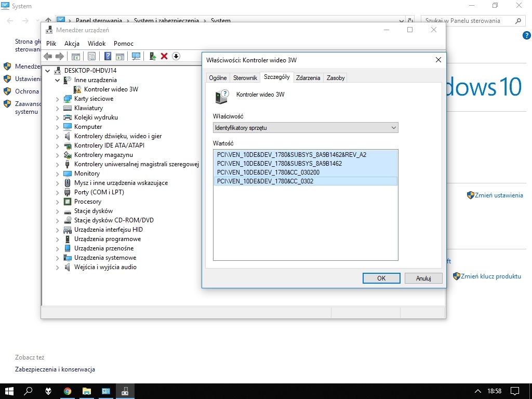Viewport: 532px width, 399px height.
Task: Click the Anuluj button
Action: [423, 278]
